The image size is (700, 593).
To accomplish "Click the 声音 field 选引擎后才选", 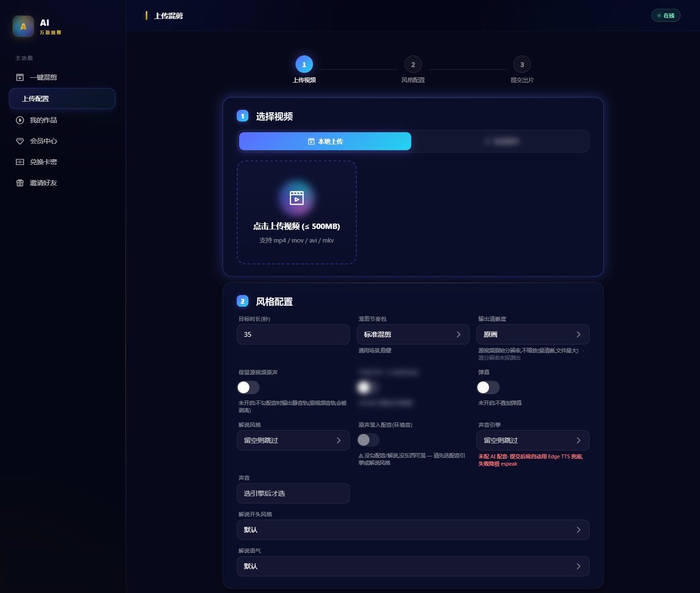I will pos(293,493).
